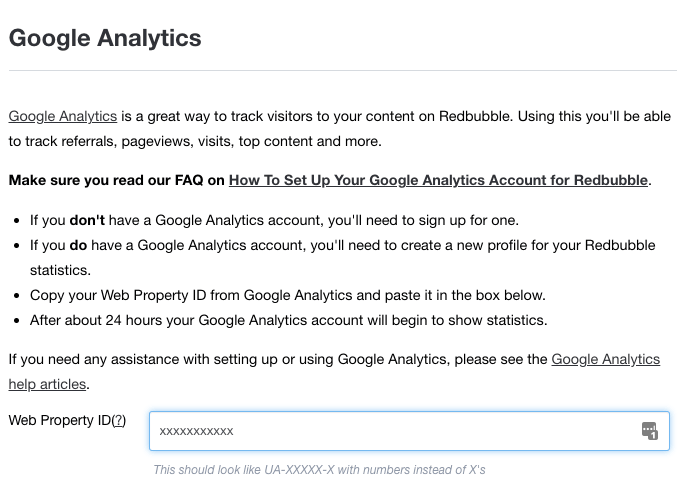This screenshot has width=690, height=504.
Task: Open How To Set Up Your Google Analytics Account link
Action: pos(438,180)
